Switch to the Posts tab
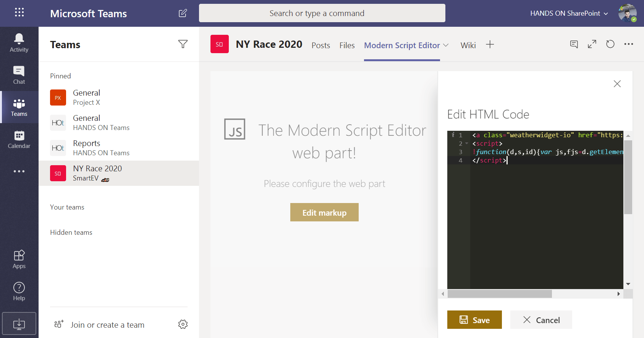 tap(321, 45)
